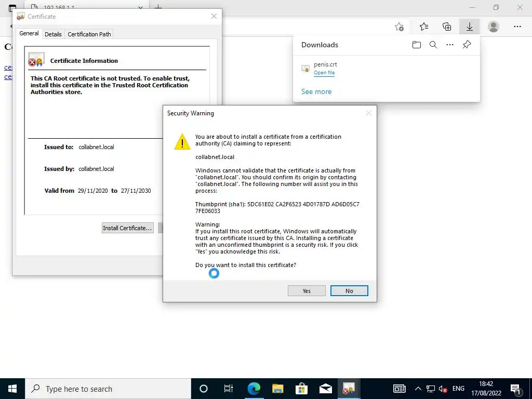Close the Security Warning dialog
Screen dimensions: 532x399
(369, 113)
